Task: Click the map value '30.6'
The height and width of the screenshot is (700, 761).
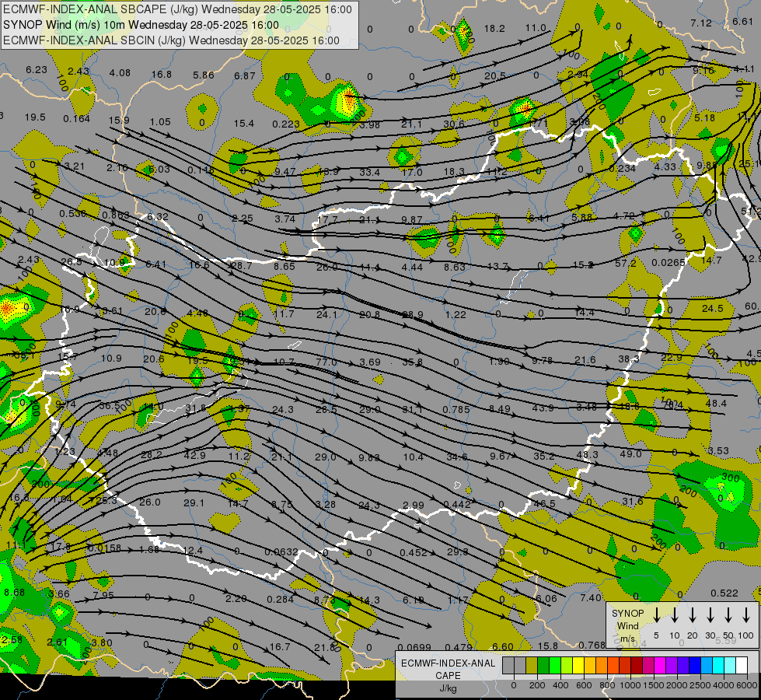Action: tap(453, 124)
